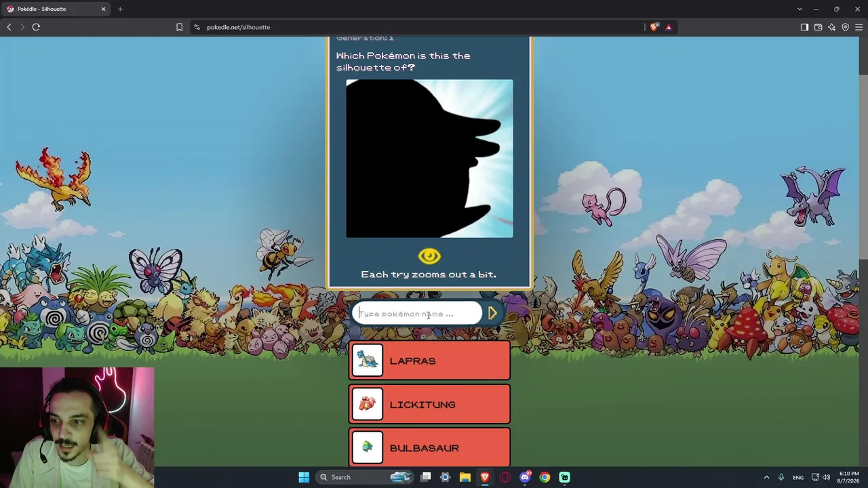Click the Bulbasaur sprite thumbnail
This screenshot has width=868, height=488.
pyautogui.click(x=368, y=448)
